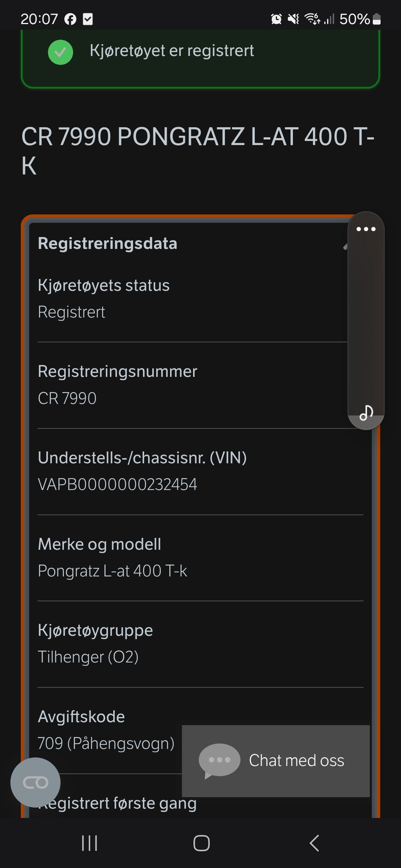Open Chat med oss
The width and height of the screenshot is (401, 868).
(296, 760)
